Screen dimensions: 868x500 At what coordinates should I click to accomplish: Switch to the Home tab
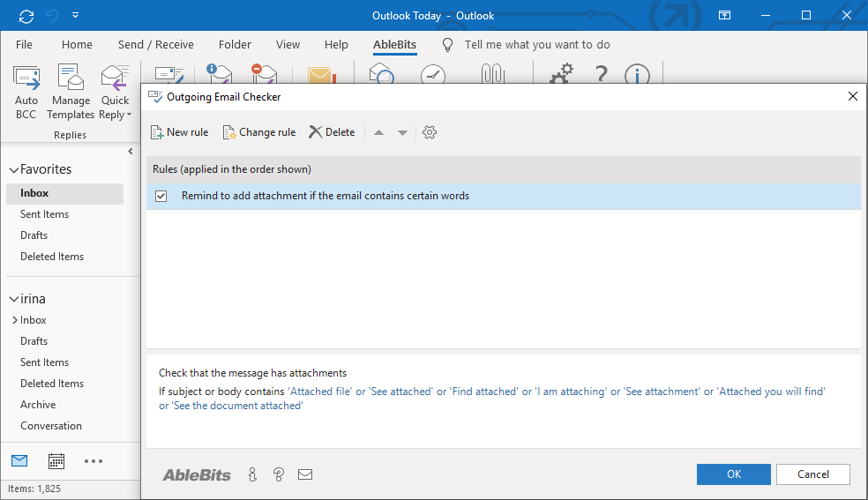77,45
